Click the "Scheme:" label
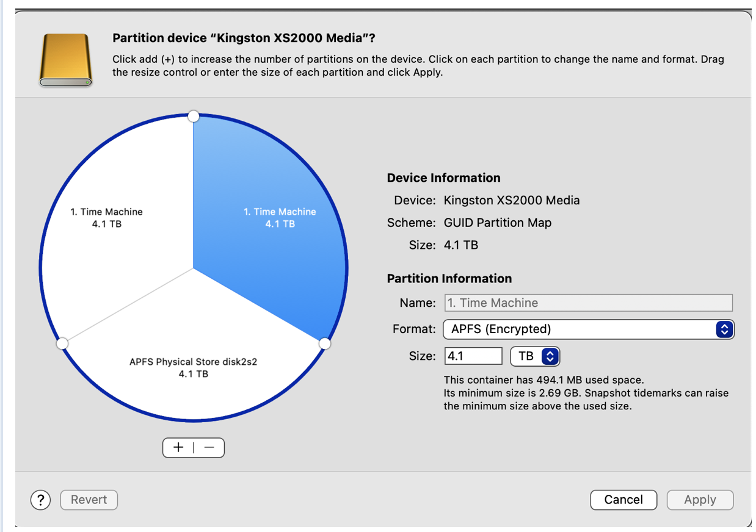The width and height of the screenshot is (756, 532). click(412, 223)
